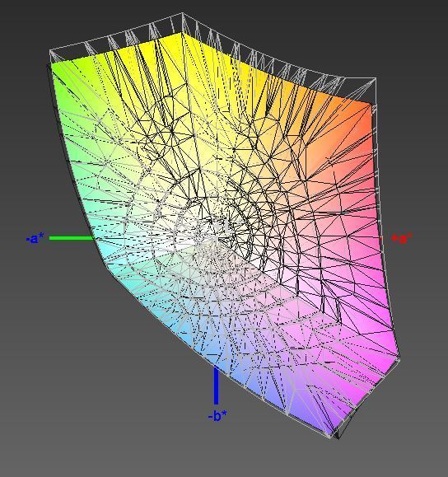448x477 pixels.
Task: Click the white wireframe peak above yellow corner
Action: pos(182,14)
